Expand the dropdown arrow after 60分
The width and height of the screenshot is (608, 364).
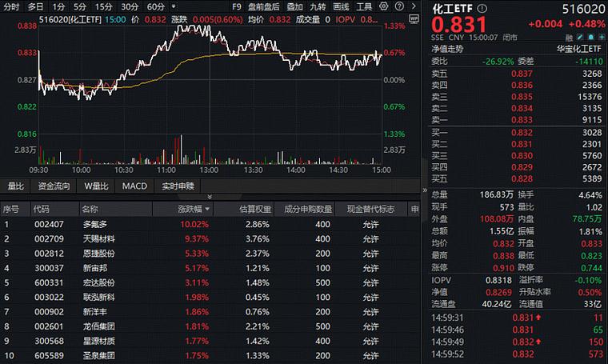click(x=170, y=6)
